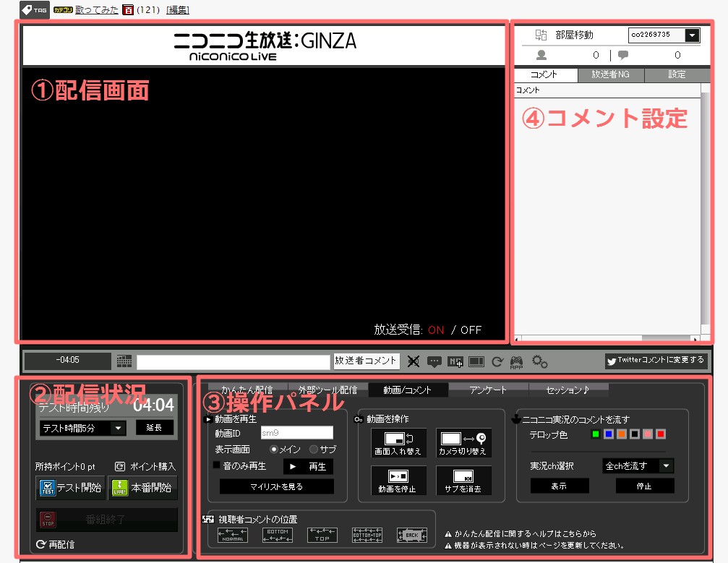This screenshot has height=563, width=728.
Task: Open the game controller APP icon
Action: (516, 361)
